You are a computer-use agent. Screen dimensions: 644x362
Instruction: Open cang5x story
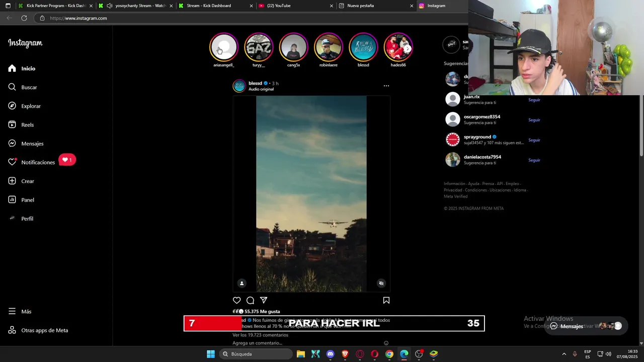(x=293, y=47)
